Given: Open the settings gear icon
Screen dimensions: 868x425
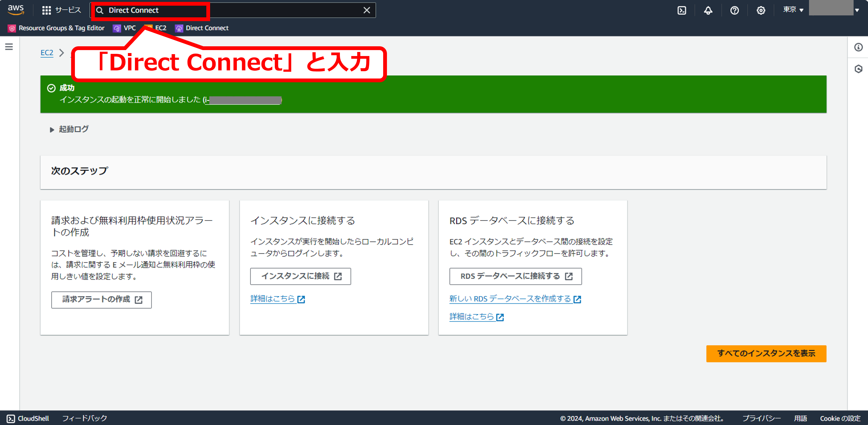Looking at the screenshot, I should 760,11.
